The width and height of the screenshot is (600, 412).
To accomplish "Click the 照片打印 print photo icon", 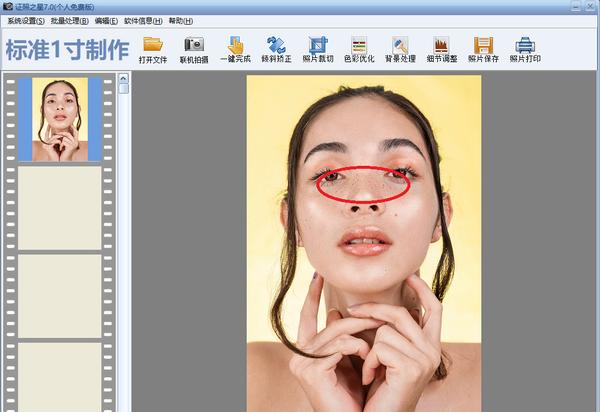I will [524, 48].
